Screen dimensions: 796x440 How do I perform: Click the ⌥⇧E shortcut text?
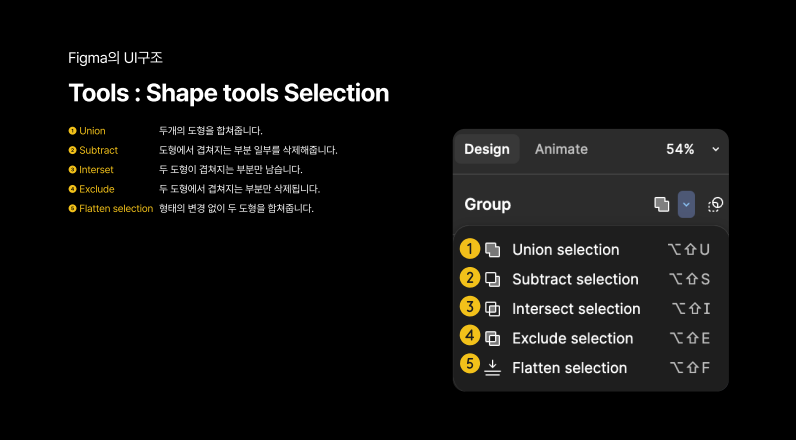point(689,338)
